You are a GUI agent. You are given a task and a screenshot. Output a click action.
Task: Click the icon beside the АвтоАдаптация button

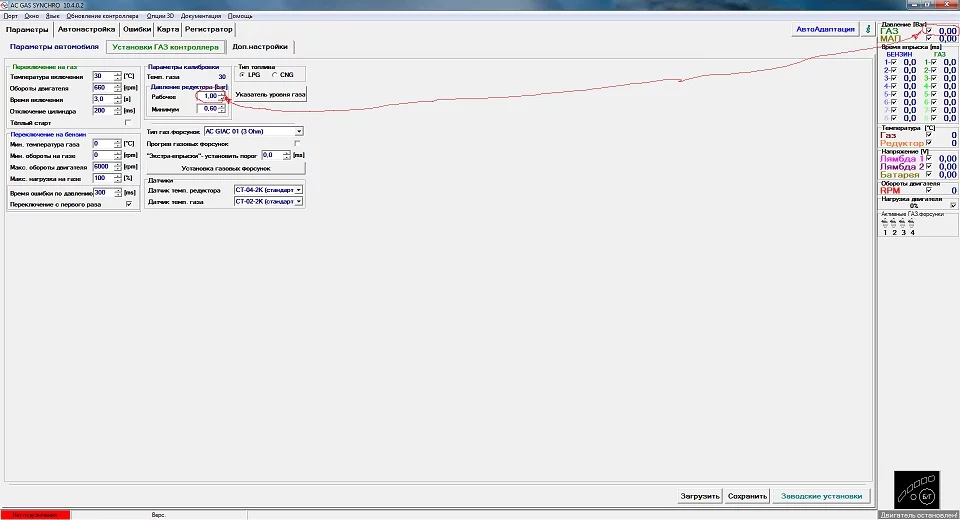tap(868, 29)
